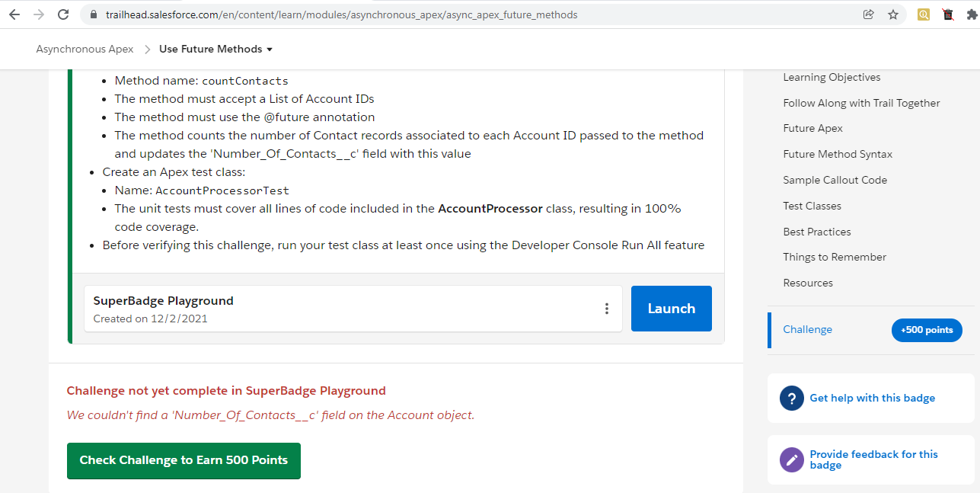Select the Future Apex section

(812, 127)
